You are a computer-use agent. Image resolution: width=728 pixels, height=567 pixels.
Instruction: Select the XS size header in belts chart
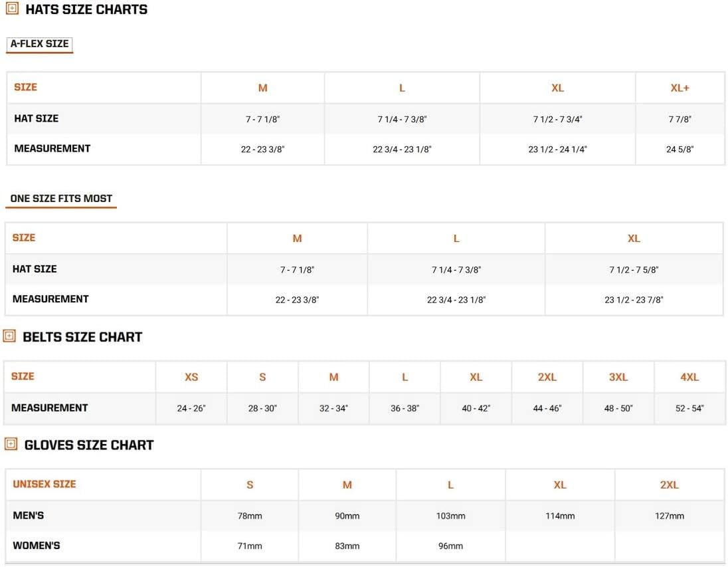tap(191, 377)
